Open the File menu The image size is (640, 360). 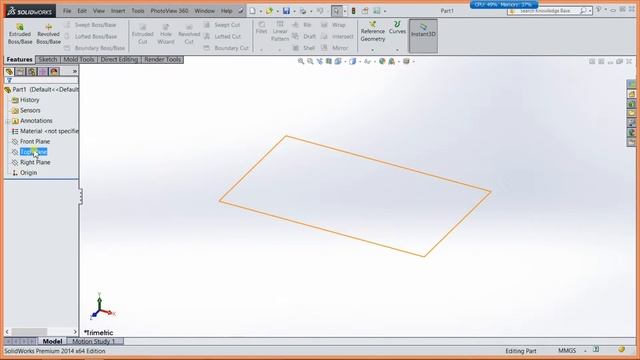[x=67, y=11]
